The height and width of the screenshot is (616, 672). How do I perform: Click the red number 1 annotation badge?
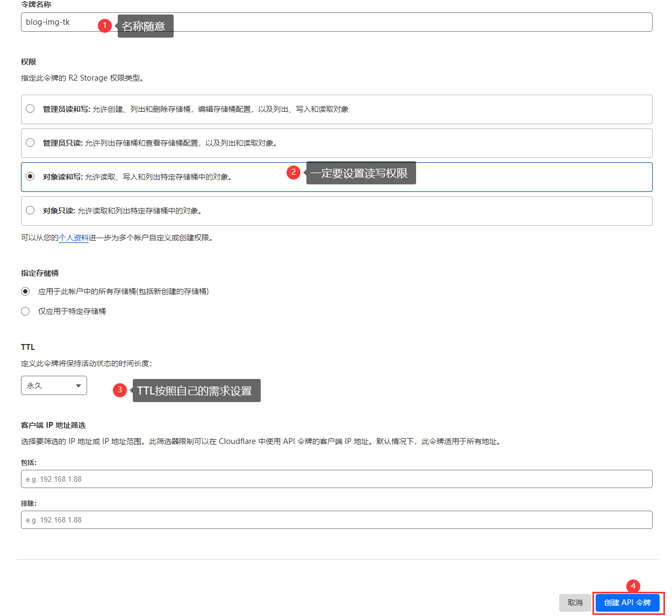tap(105, 25)
